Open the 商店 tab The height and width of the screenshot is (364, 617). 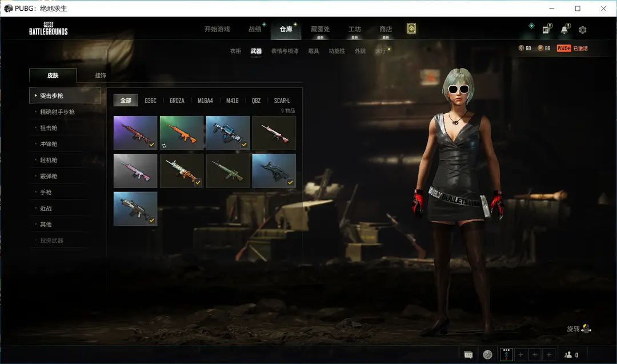(x=386, y=29)
